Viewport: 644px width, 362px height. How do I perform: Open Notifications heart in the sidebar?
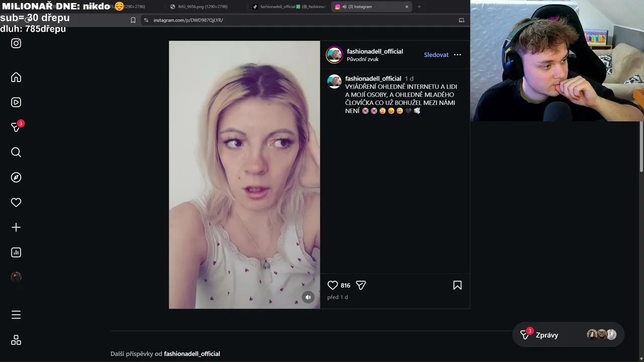pos(16,202)
